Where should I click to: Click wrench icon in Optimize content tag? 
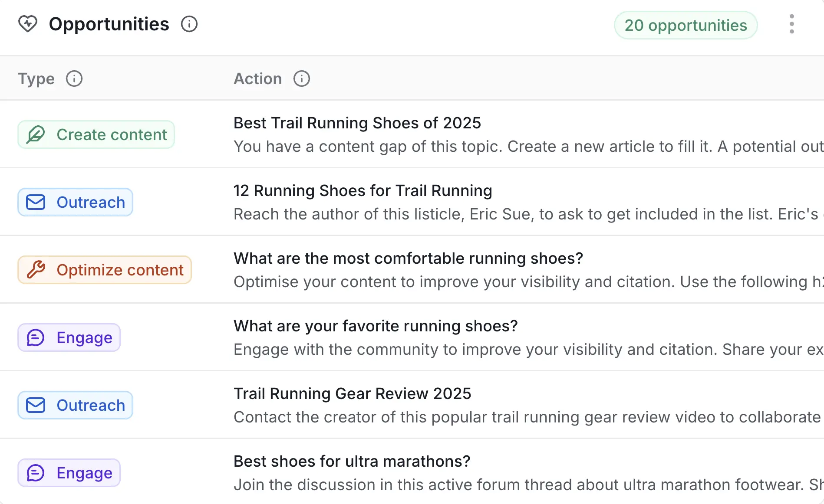click(36, 270)
